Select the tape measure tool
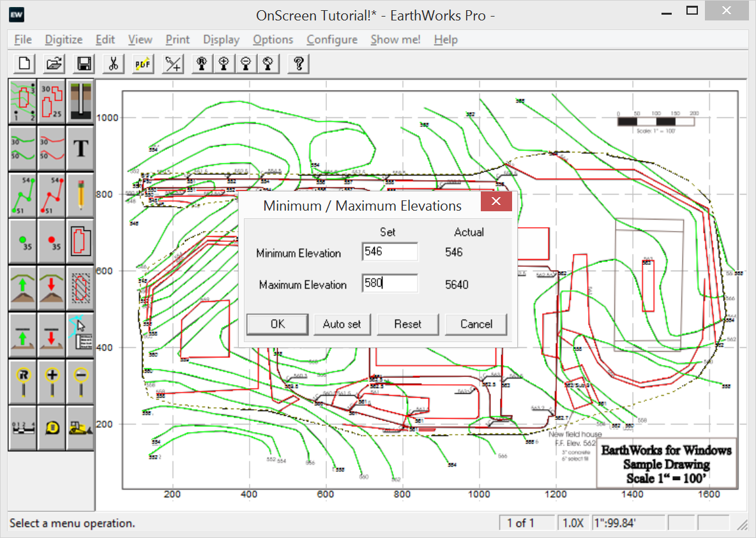 [52, 427]
